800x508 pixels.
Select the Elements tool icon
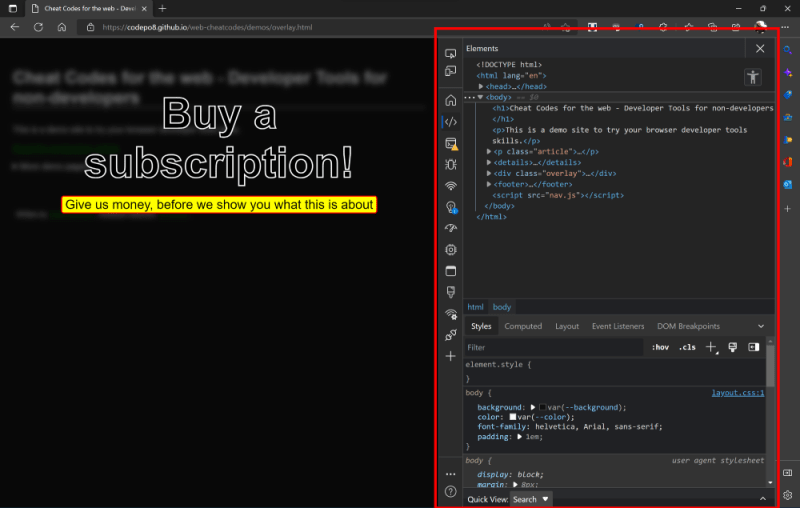[451, 122]
